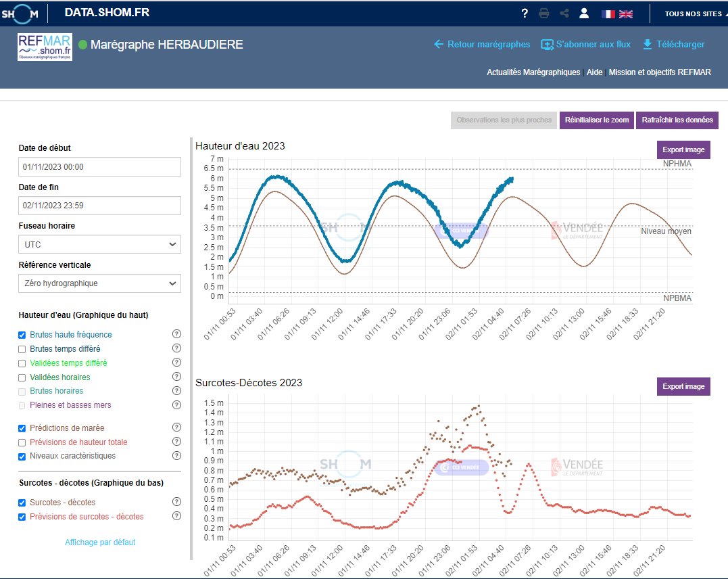This screenshot has height=579, width=728.
Task: Go to Retour marégraphes
Action: tap(482, 45)
